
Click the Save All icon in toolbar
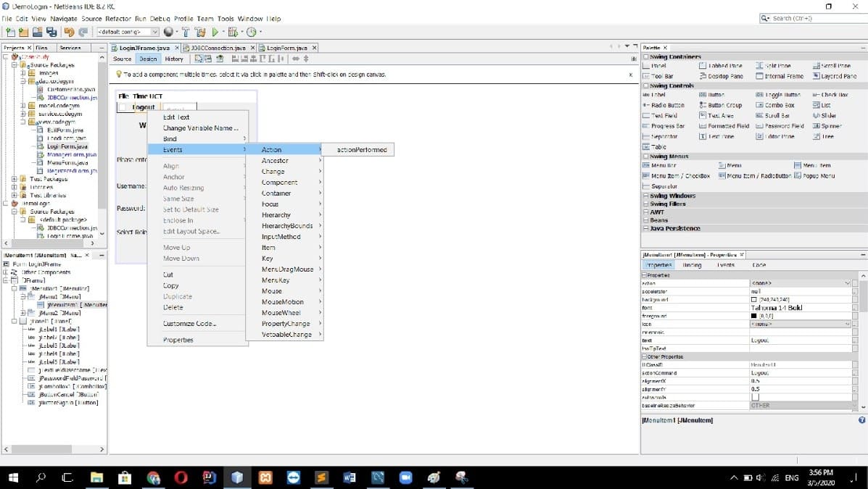pos(51,32)
